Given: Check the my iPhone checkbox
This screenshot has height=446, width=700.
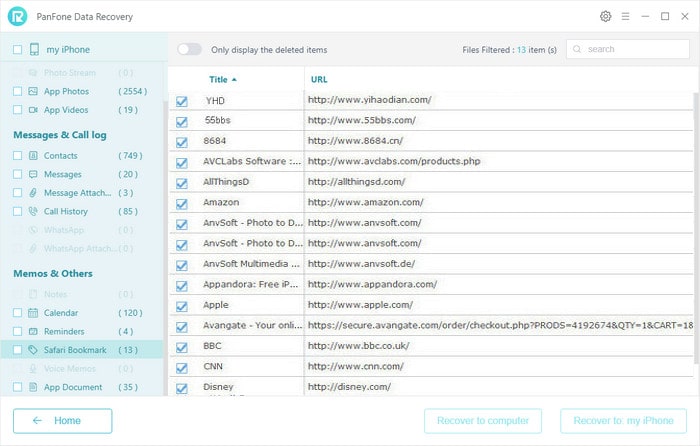Looking at the screenshot, I should pos(17,50).
